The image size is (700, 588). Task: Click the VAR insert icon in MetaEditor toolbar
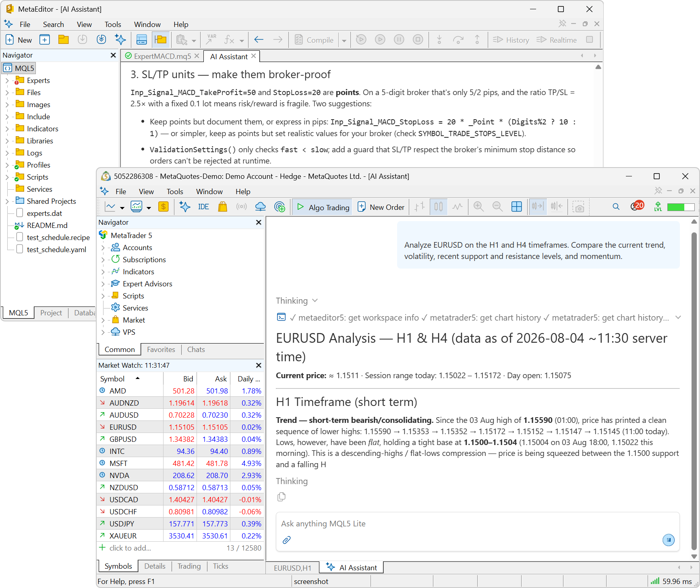(211, 39)
